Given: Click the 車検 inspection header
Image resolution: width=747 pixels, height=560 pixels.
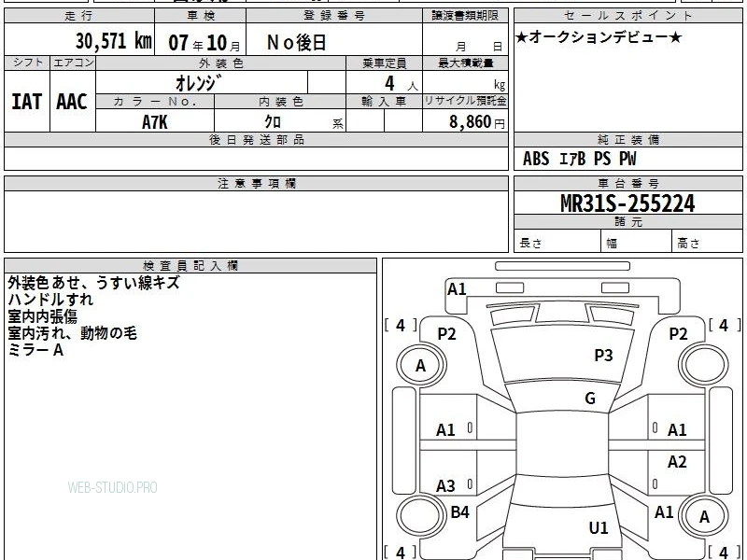Looking at the screenshot, I should pos(201,16).
